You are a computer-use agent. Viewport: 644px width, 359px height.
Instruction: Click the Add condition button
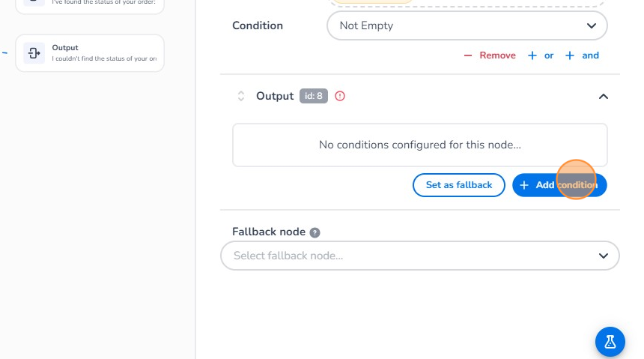pos(559,185)
